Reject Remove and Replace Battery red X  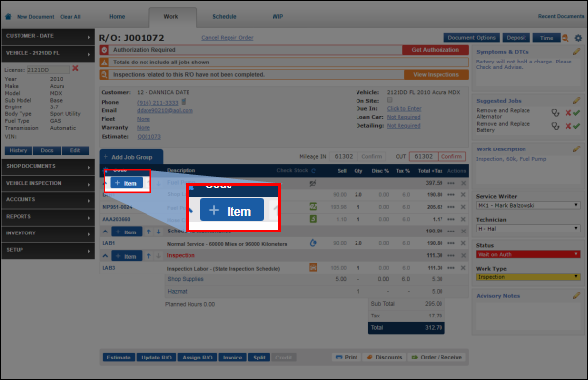tap(568, 126)
